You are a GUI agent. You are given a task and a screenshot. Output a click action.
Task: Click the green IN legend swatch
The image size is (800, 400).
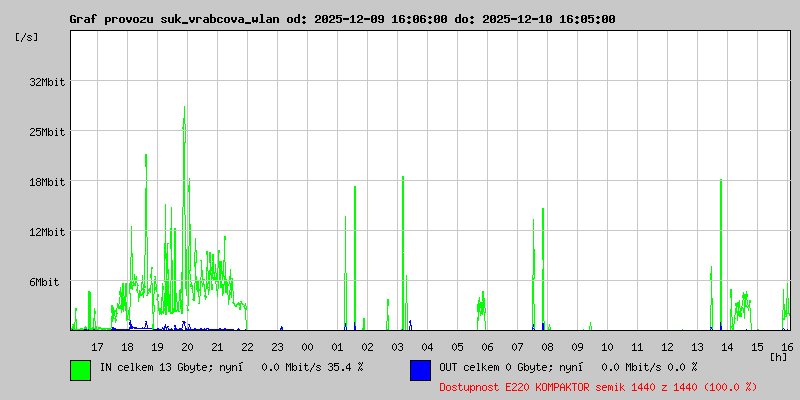tap(81, 370)
